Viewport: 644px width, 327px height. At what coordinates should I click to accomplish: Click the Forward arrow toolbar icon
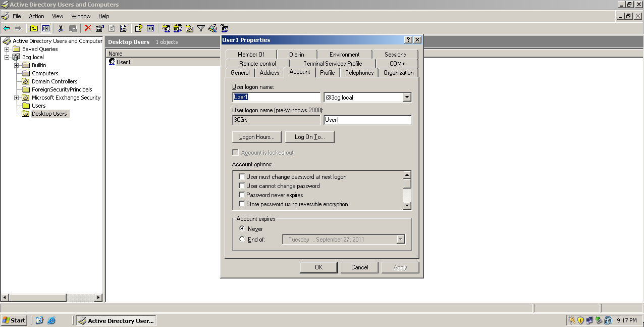(x=18, y=28)
